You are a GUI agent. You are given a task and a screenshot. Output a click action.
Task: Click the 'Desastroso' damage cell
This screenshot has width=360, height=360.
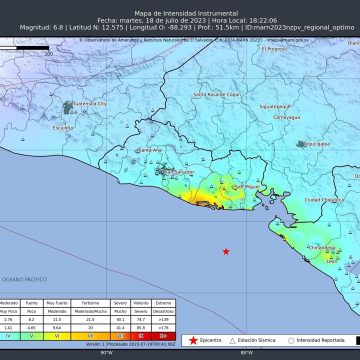point(163,311)
